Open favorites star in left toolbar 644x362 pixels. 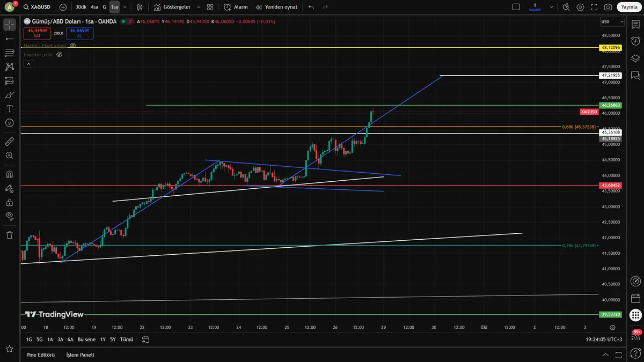point(9,349)
